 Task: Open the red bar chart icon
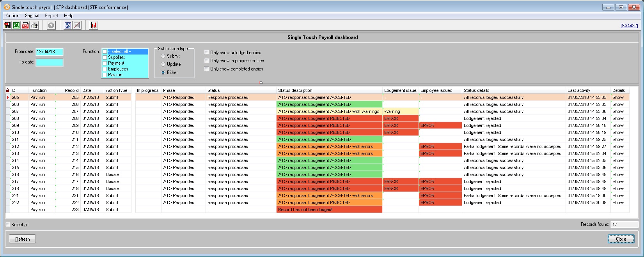pos(94,25)
